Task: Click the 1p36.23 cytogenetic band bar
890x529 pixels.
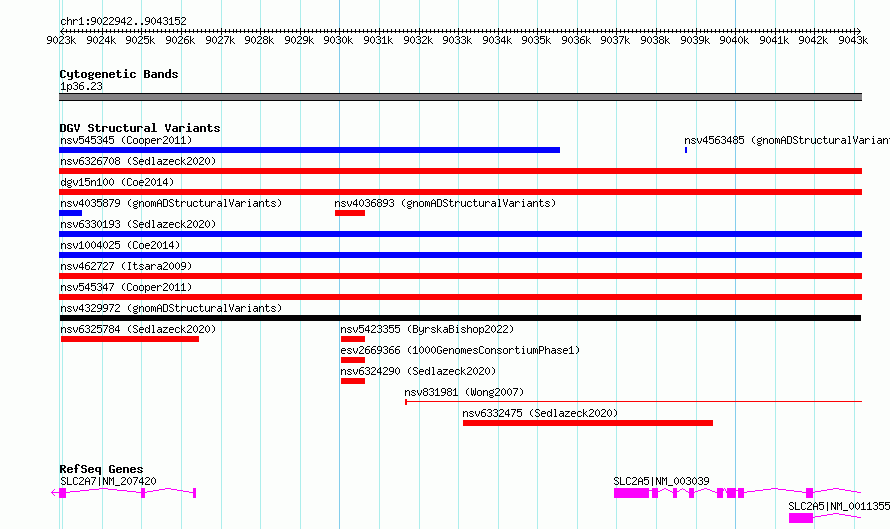Action: point(460,97)
